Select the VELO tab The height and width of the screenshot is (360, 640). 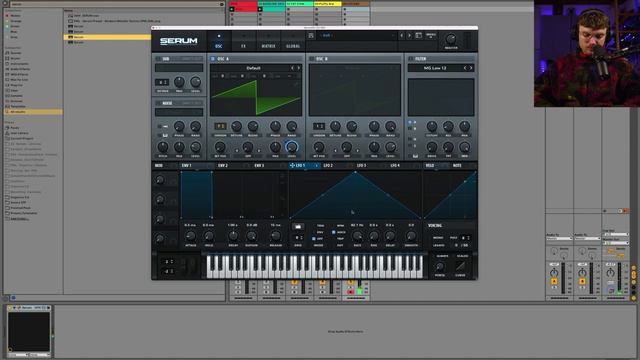pyautogui.click(x=430, y=165)
